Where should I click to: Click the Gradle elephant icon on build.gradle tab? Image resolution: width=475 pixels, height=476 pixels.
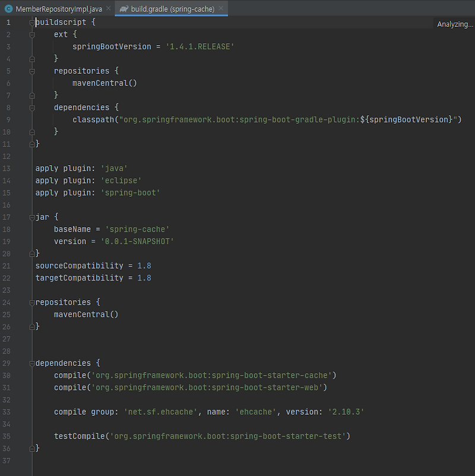coord(123,9)
